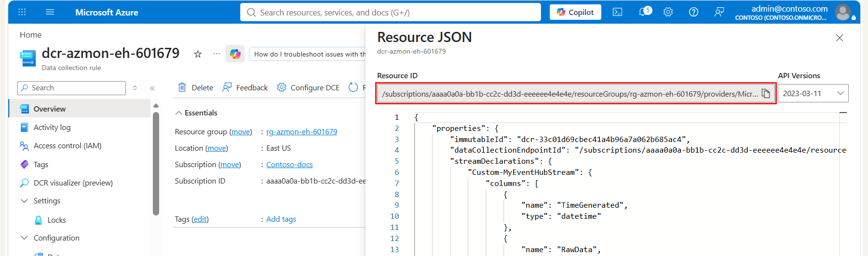This screenshot has height=256, width=868.
Task: Collapse the sidebar with double chevron
Action: pyautogui.click(x=152, y=88)
